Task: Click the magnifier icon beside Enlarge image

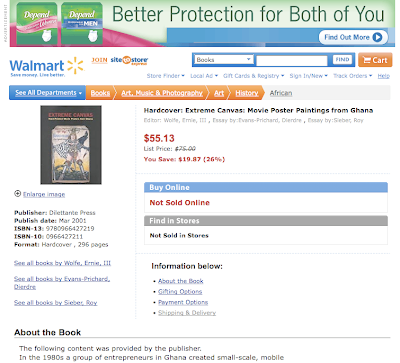Action: point(18,194)
